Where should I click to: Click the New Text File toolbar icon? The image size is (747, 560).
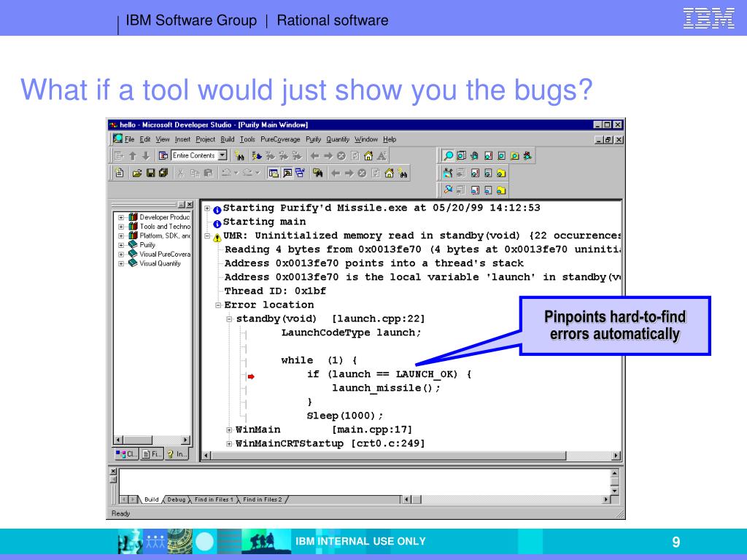[x=120, y=173]
